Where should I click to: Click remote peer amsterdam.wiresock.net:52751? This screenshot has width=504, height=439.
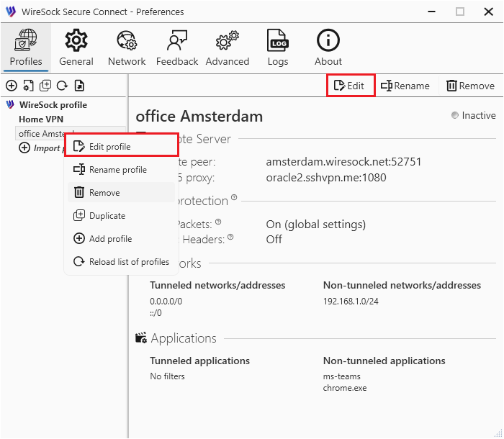point(343,162)
